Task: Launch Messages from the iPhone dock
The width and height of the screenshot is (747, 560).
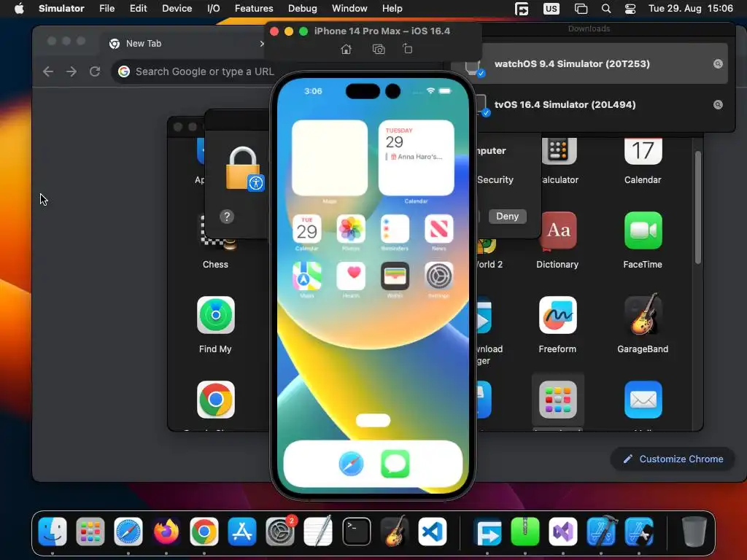Action: point(395,464)
